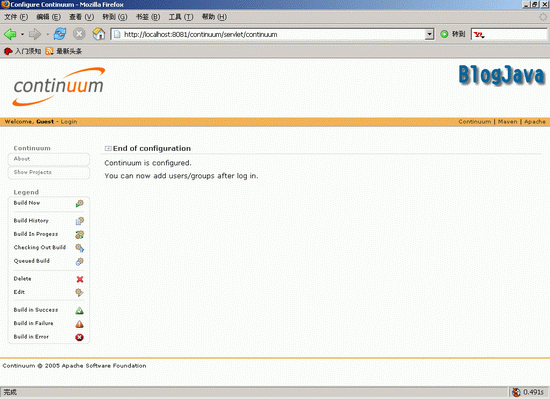Follow the Continuum link in orange bar
This screenshot has height=400, width=550.
pyautogui.click(x=475, y=122)
